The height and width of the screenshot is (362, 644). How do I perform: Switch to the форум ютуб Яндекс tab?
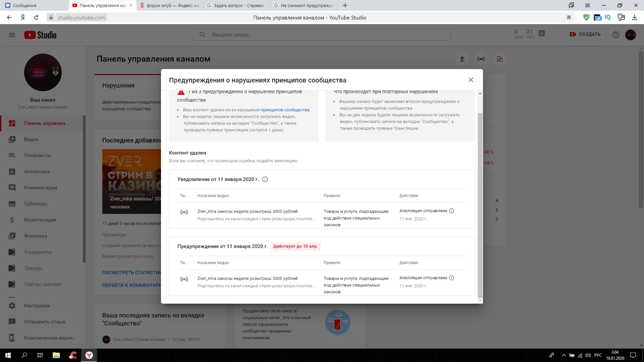coord(170,5)
